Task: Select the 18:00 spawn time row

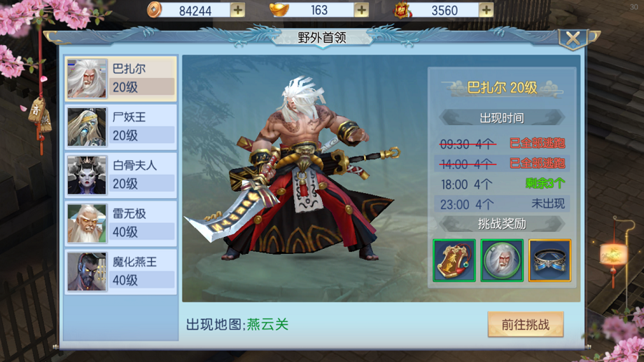Action: pyautogui.click(x=502, y=184)
